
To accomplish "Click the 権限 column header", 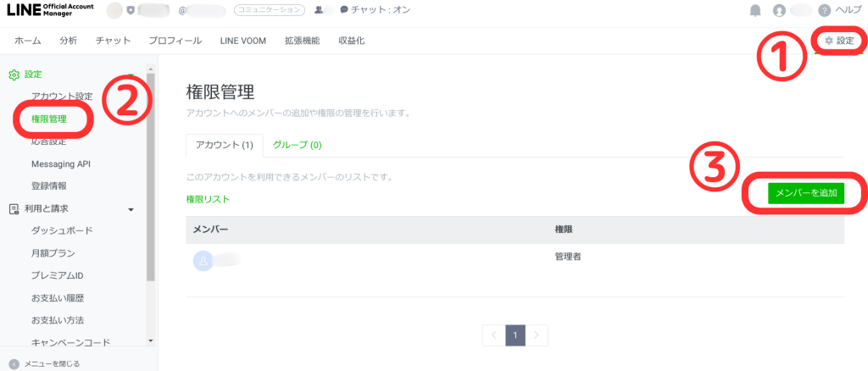I will point(564,230).
